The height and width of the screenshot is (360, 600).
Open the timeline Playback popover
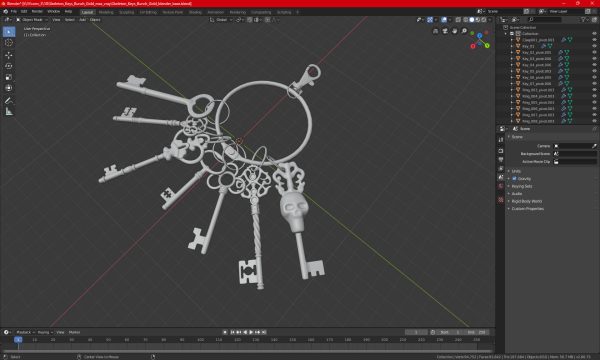[25, 332]
